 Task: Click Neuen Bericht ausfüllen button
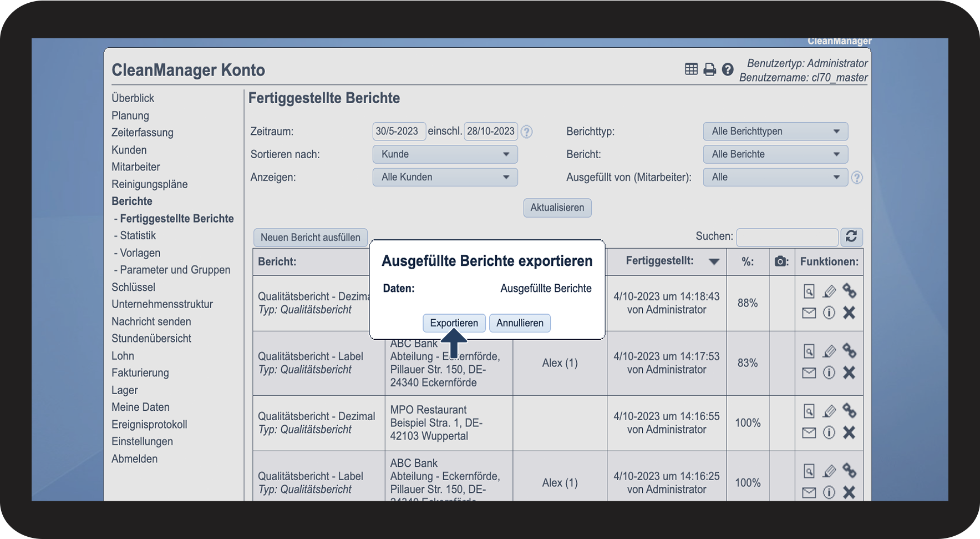click(x=311, y=238)
